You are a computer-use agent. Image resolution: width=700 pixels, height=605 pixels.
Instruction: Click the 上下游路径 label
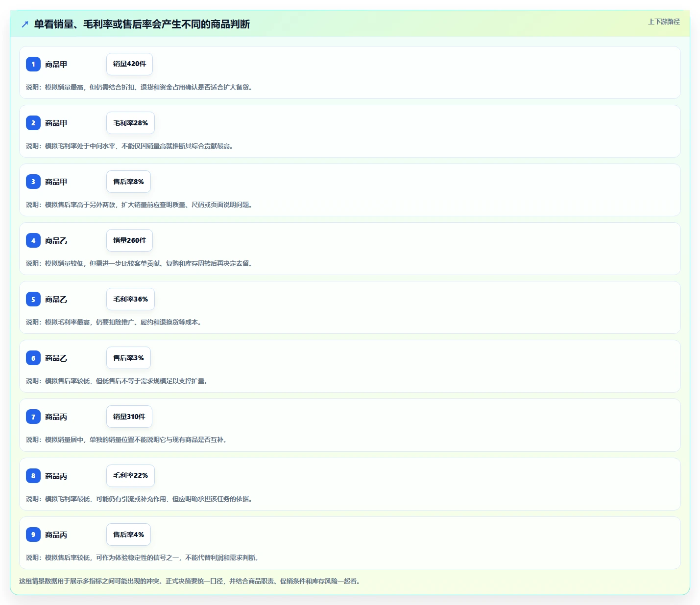[x=664, y=22]
